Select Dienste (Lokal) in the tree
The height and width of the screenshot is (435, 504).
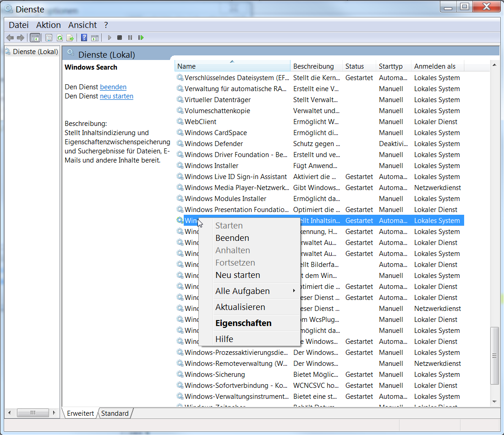coord(35,52)
